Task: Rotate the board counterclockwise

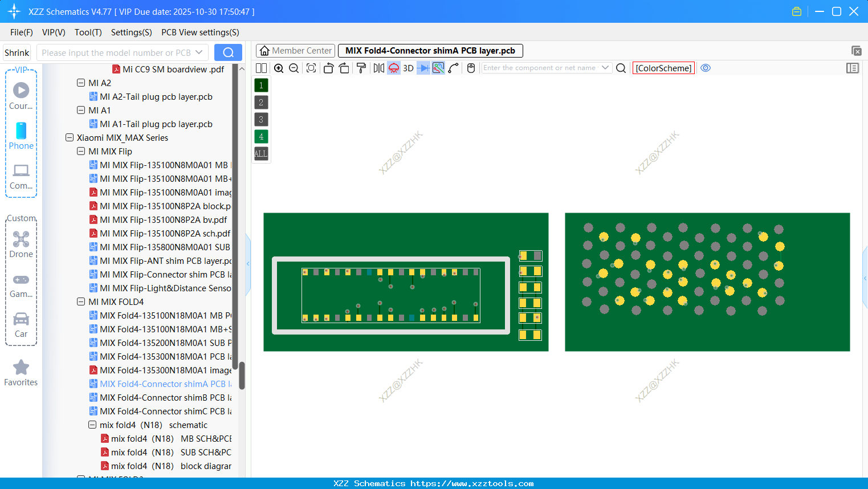Action: (x=328, y=68)
